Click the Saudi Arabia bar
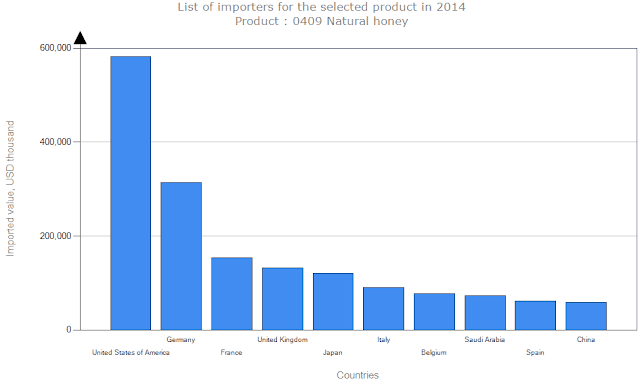Viewport: 640px width, 384px height. [485, 313]
